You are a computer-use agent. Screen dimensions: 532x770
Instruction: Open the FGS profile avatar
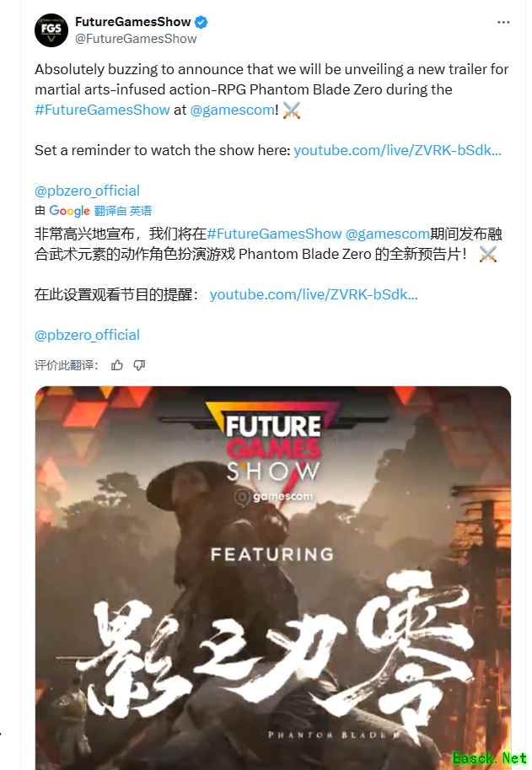click(x=51, y=30)
